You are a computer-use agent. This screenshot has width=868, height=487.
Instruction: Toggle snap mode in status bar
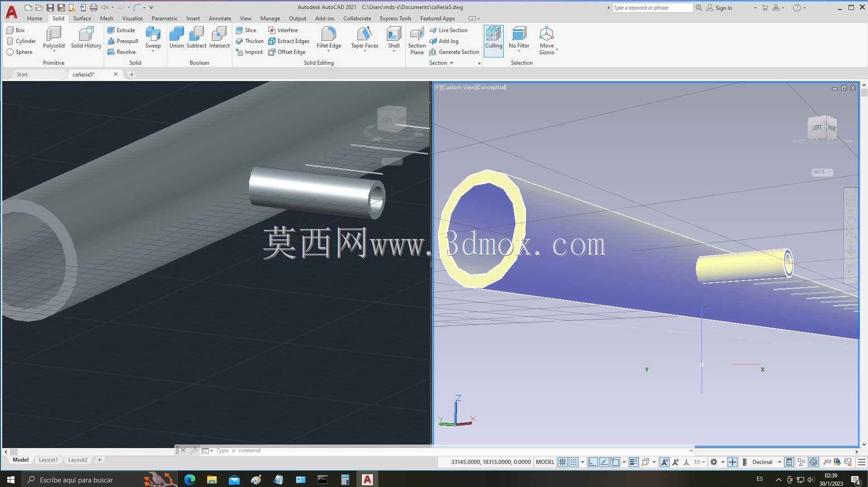(574, 462)
